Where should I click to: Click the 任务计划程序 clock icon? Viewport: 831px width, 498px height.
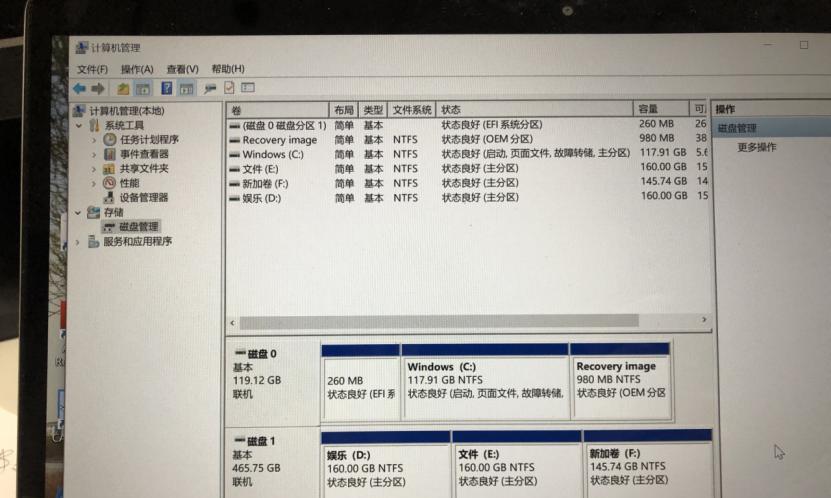(110, 139)
